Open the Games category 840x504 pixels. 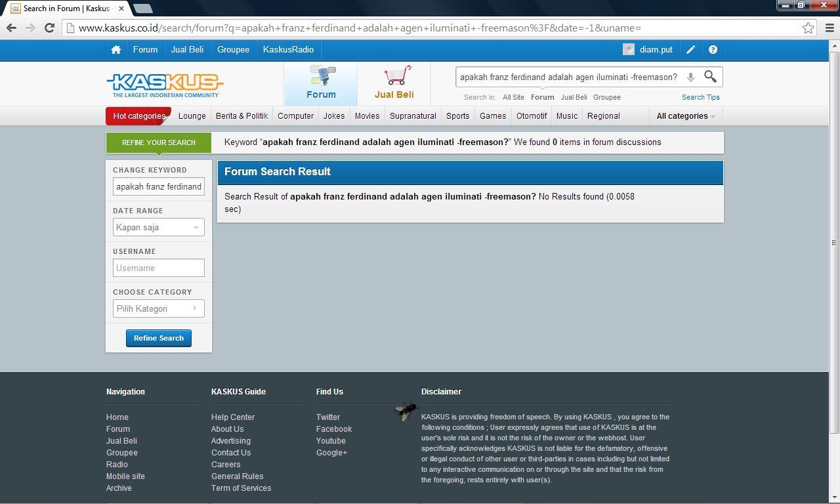click(493, 116)
